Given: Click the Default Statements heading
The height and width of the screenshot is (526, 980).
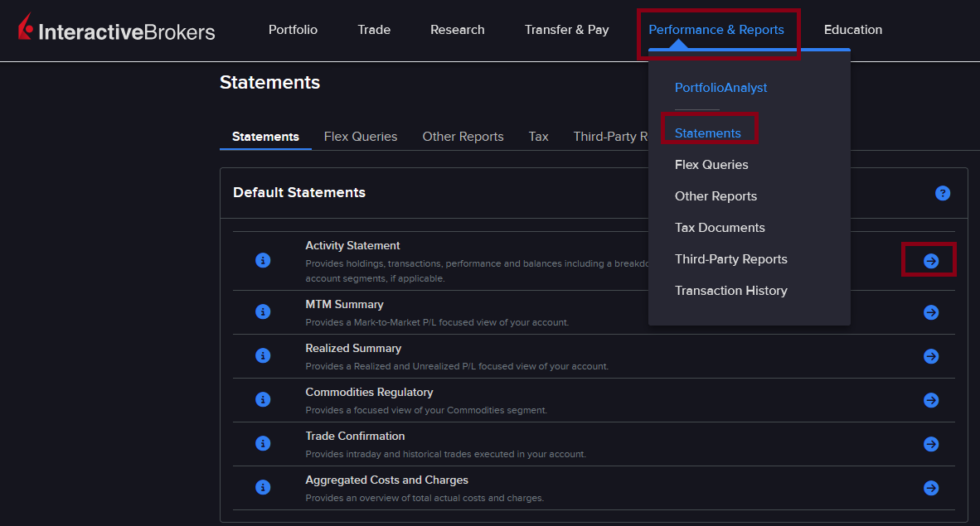Looking at the screenshot, I should click(299, 192).
